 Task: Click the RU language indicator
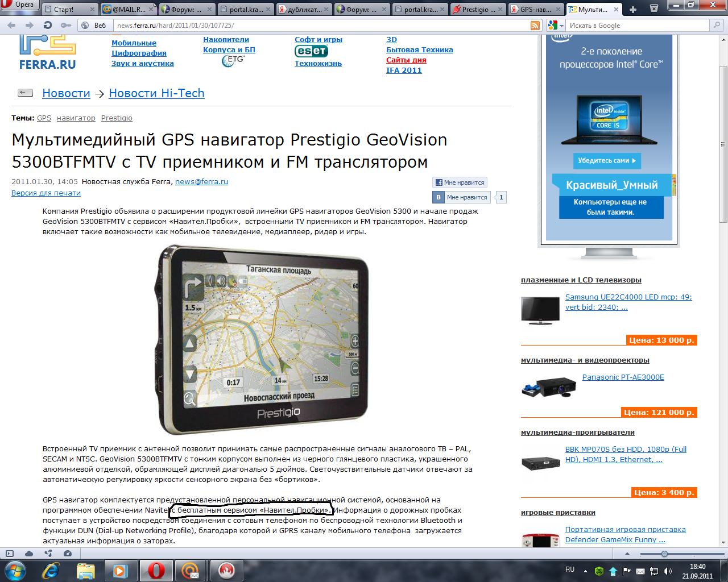pos(570,569)
